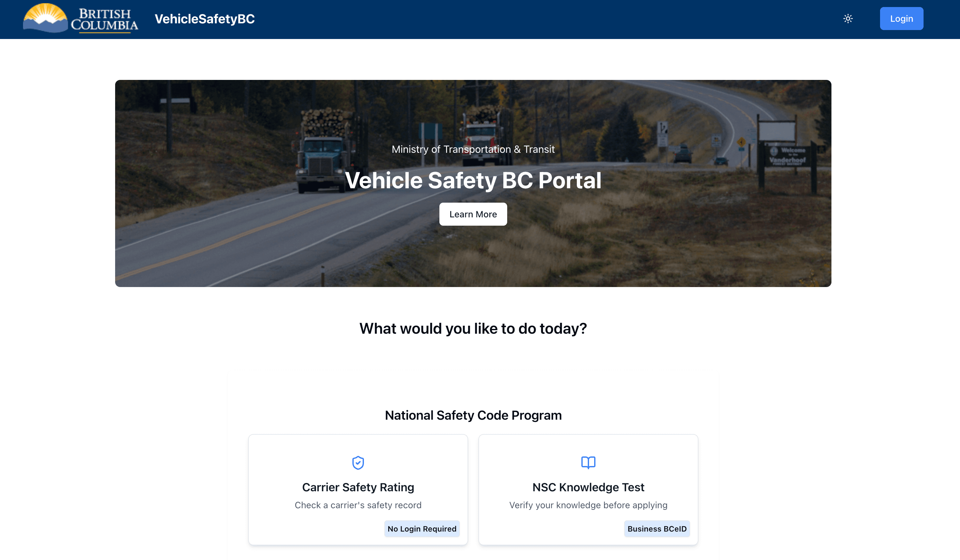Click the Vehicle Safety BC Portal heading
The image size is (960, 560).
point(473,181)
